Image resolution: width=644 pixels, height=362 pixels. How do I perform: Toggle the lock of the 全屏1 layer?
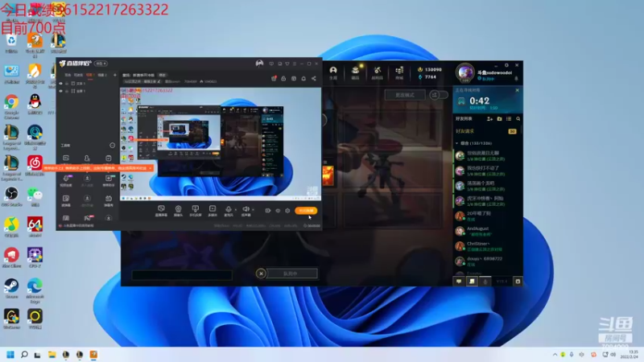67,91
